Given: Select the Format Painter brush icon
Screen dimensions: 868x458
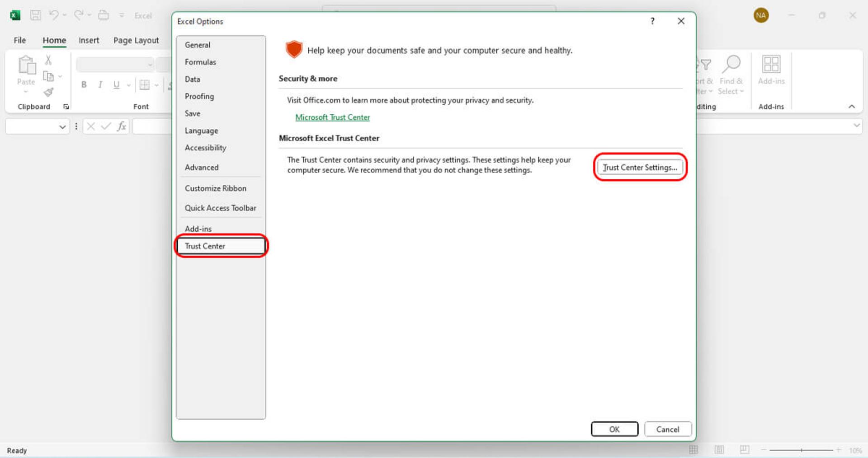Looking at the screenshot, I should point(48,92).
